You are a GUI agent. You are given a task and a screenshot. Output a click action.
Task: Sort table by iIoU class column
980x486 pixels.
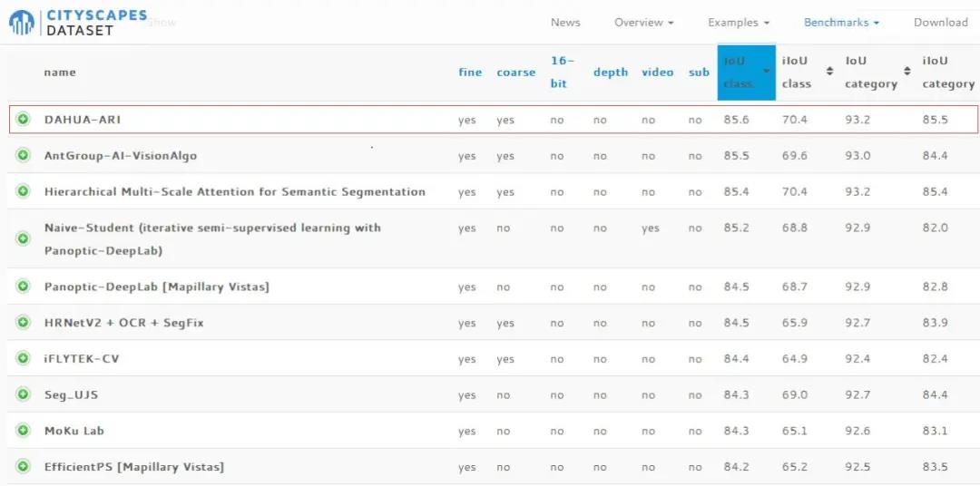807,72
